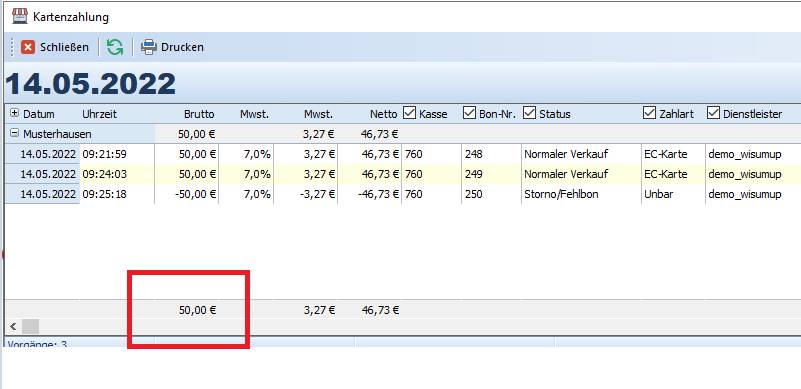Click the left arrow of horizontal scrollbar

click(13, 326)
